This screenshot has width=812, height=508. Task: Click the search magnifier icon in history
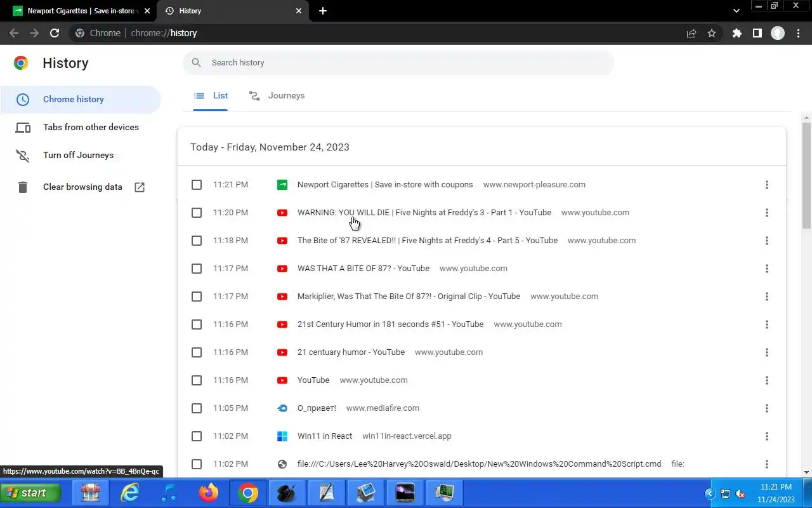tap(197, 63)
